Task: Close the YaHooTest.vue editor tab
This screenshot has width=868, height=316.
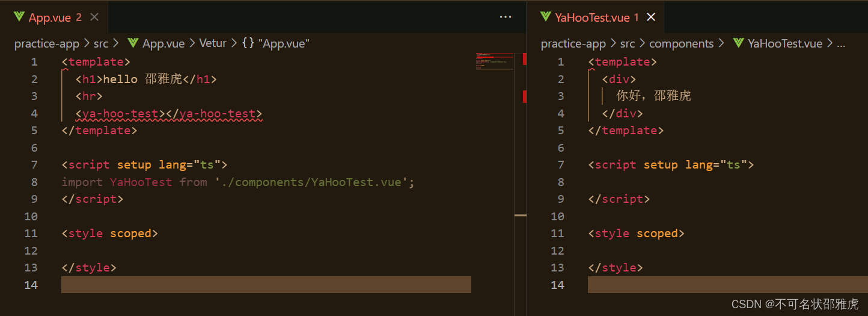Action: click(x=650, y=17)
